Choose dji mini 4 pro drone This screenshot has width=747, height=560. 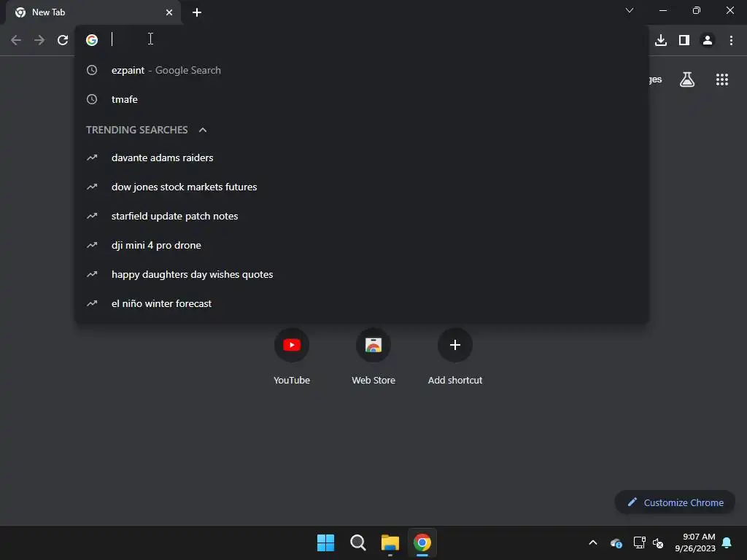pyautogui.click(x=362, y=245)
